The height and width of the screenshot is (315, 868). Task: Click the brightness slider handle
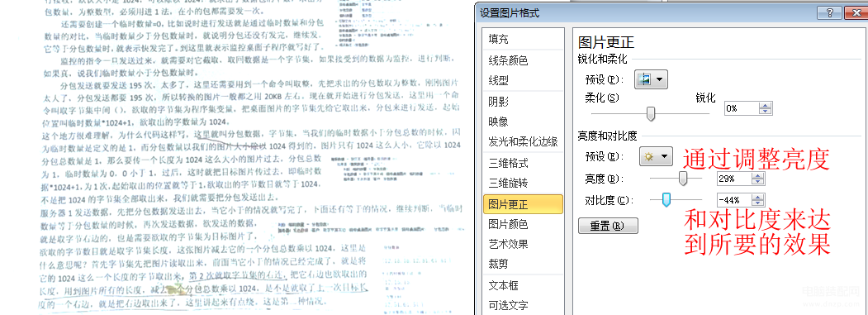coord(683,179)
